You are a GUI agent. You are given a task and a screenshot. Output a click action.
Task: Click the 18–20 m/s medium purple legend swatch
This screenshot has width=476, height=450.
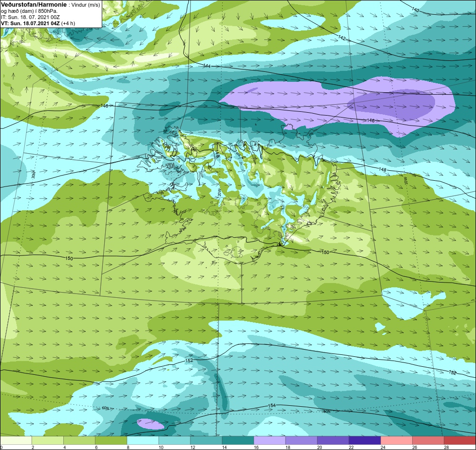(x=301, y=440)
